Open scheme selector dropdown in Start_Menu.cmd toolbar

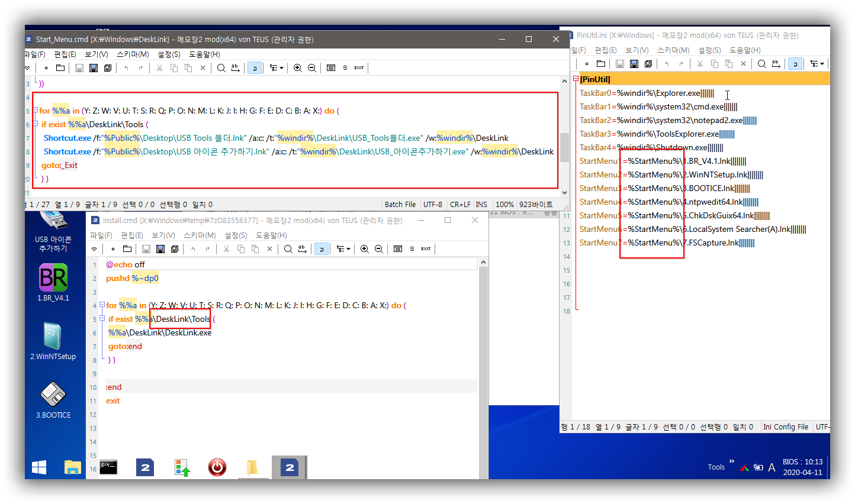click(277, 68)
